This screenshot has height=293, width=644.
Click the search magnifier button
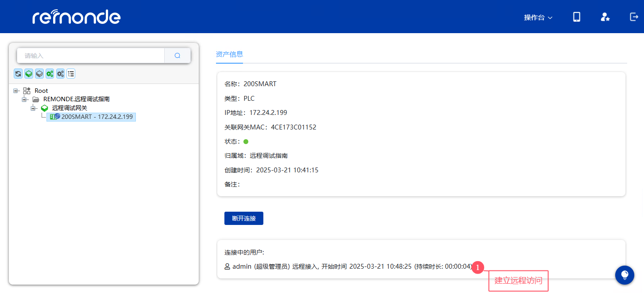177,56
